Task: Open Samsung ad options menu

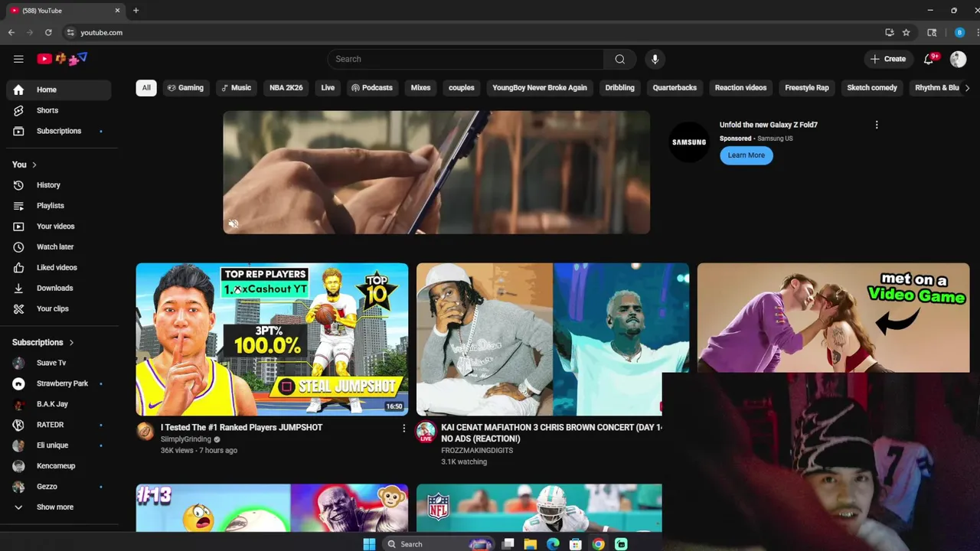Action: pyautogui.click(x=877, y=125)
